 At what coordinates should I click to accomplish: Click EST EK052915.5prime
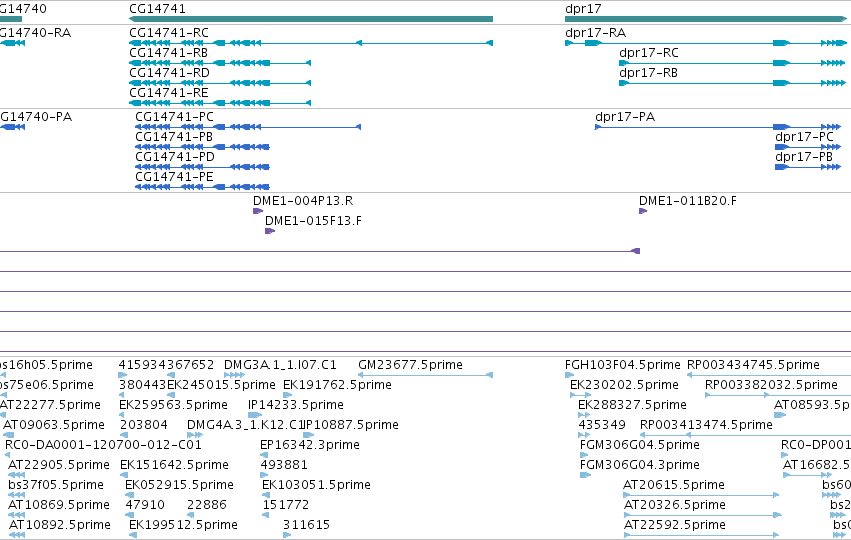coord(179,485)
